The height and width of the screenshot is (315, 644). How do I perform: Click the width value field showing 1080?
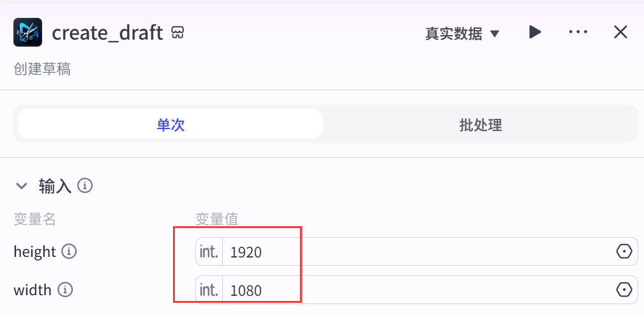[x=415, y=290]
